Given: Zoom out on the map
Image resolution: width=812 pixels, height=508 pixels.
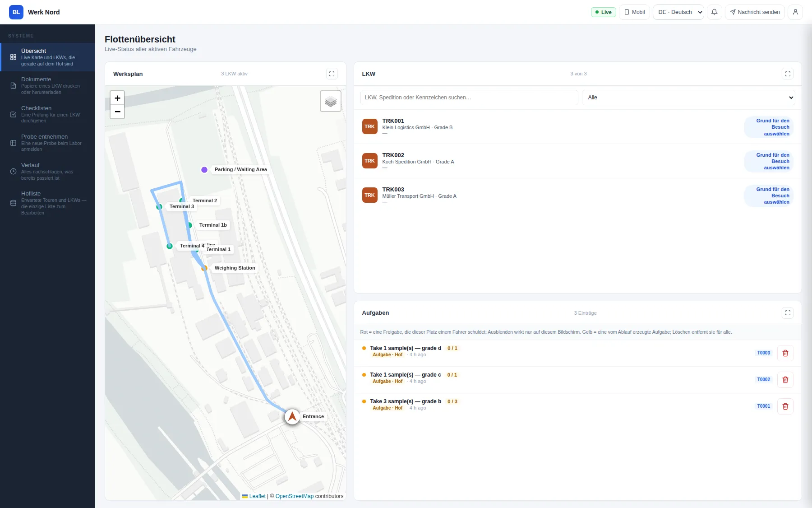Looking at the screenshot, I should pos(117,112).
